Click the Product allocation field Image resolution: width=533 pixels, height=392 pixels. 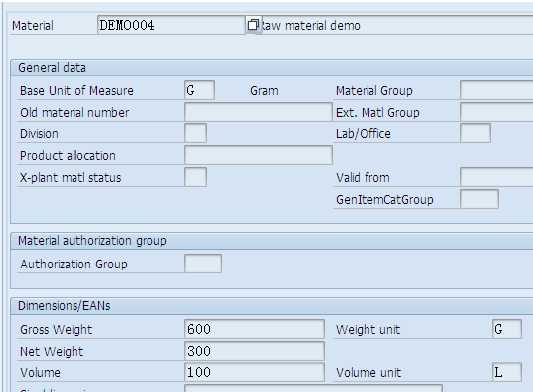point(258,155)
